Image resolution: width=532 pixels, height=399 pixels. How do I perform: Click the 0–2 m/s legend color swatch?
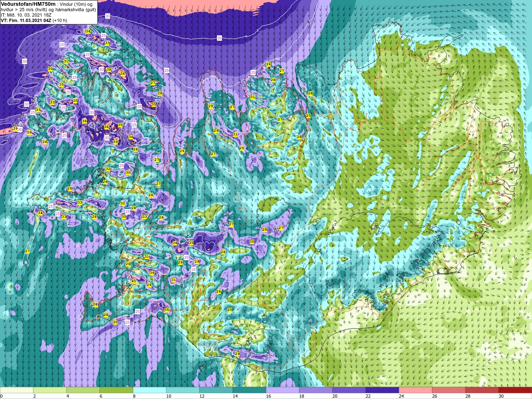click(x=17, y=391)
